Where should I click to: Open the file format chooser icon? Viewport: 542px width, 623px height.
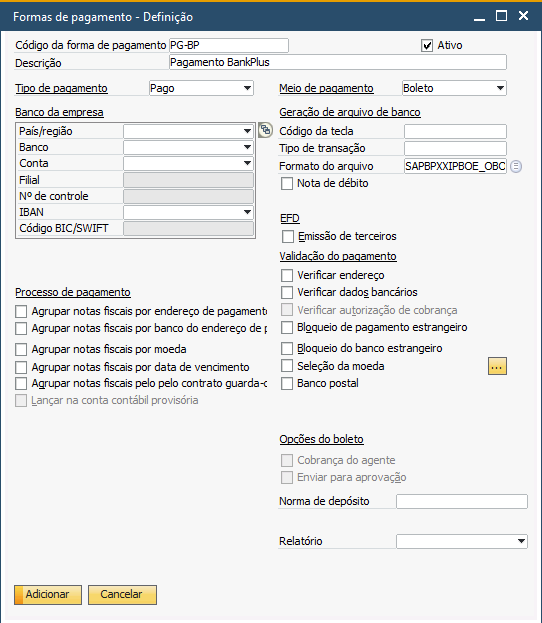[x=516, y=166]
